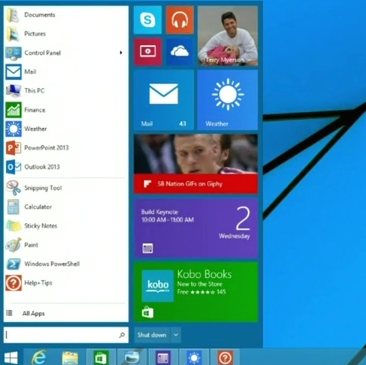Image resolution: width=366 pixels, height=365 pixels.
Task: Open the Calendar app on the taskbar
Action: click(163, 358)
